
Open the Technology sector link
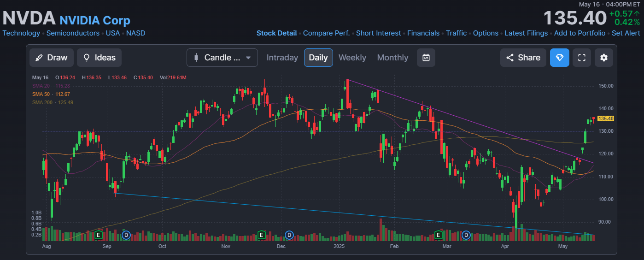[x=21, y=33]
